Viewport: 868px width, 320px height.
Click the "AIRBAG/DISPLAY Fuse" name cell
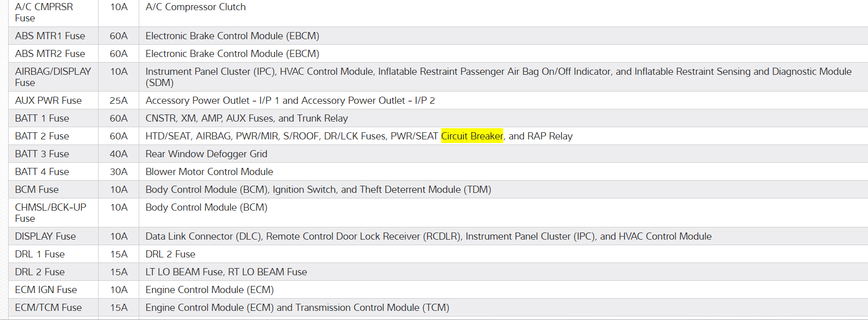[53, 77]
